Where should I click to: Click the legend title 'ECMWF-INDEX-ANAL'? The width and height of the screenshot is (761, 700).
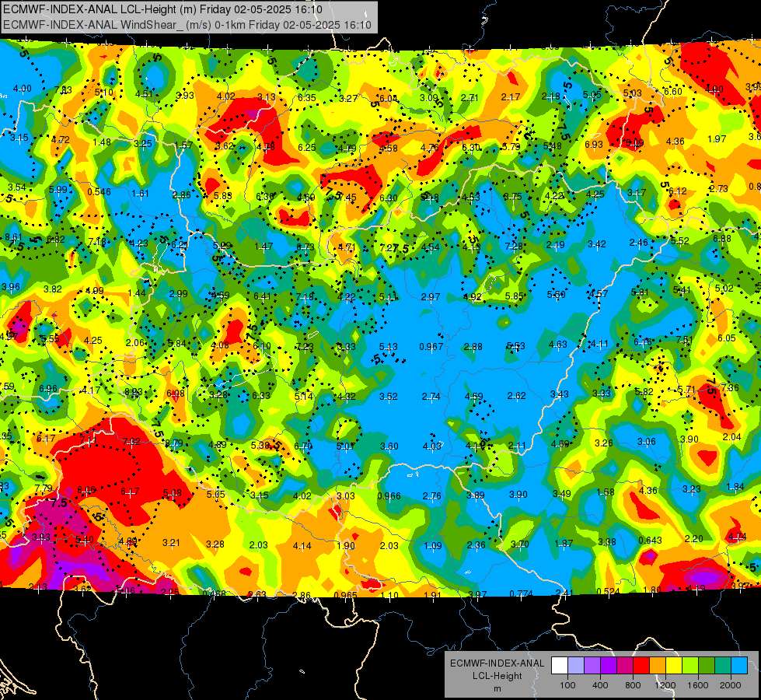[x=497, y=663]
